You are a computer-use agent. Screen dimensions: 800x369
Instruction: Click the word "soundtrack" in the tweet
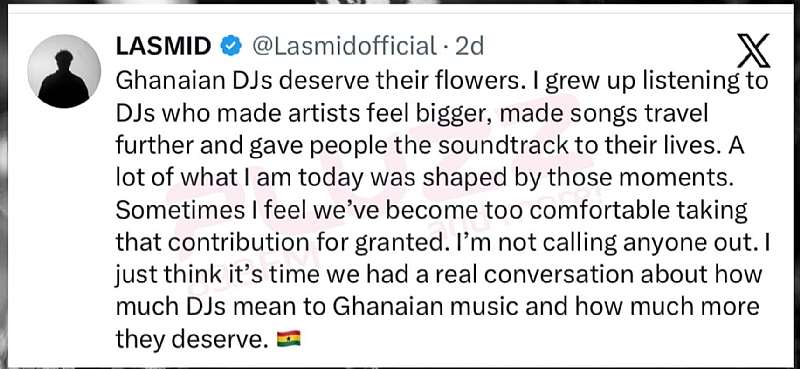[x=503, y=146]
